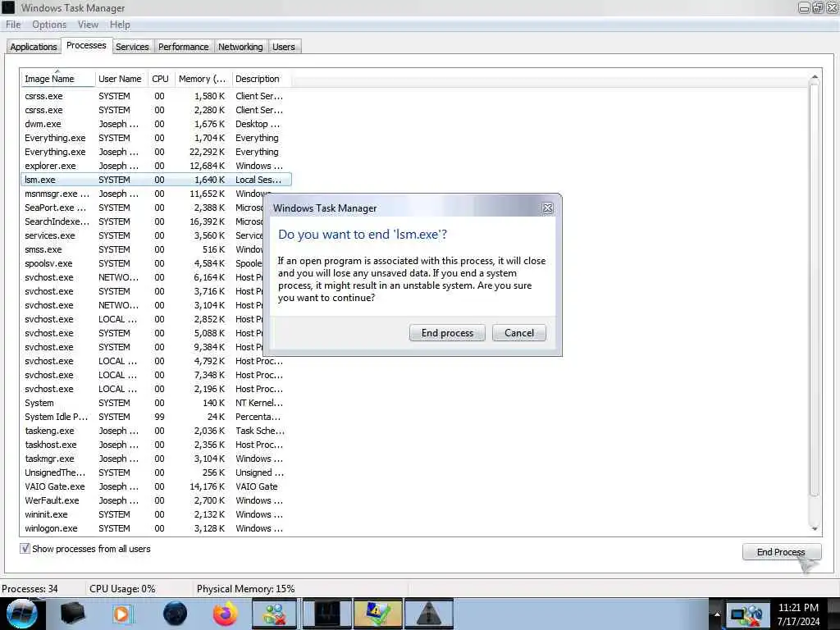840x630 pixels.
Task: Select the taskmgr.exe process row
Action: (x=156, y=459)
